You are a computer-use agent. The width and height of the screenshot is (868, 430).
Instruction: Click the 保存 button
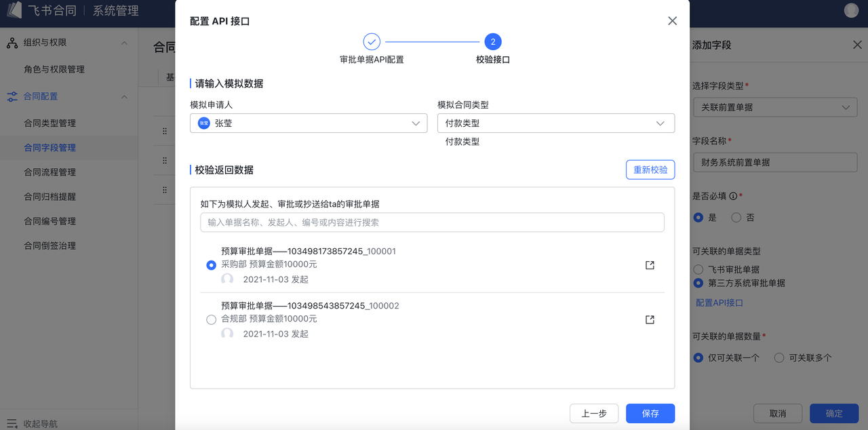pos(650,413)
